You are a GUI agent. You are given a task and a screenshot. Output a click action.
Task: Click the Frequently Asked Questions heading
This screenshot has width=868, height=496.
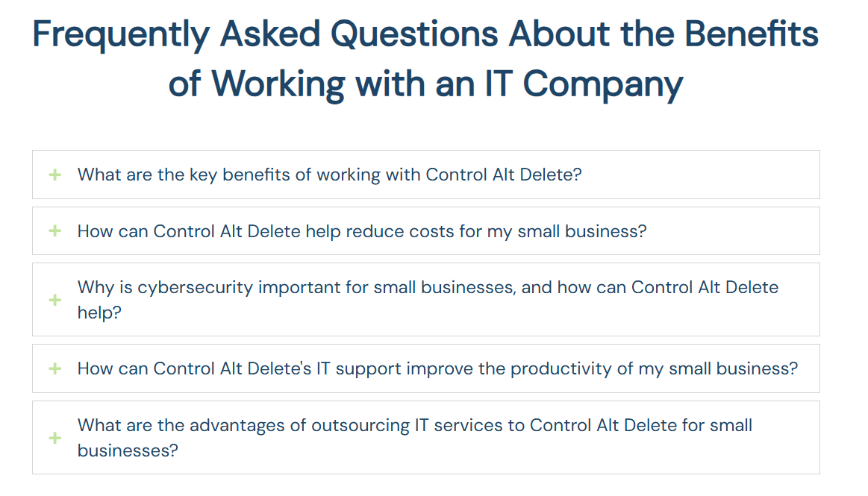pos(425,58)
